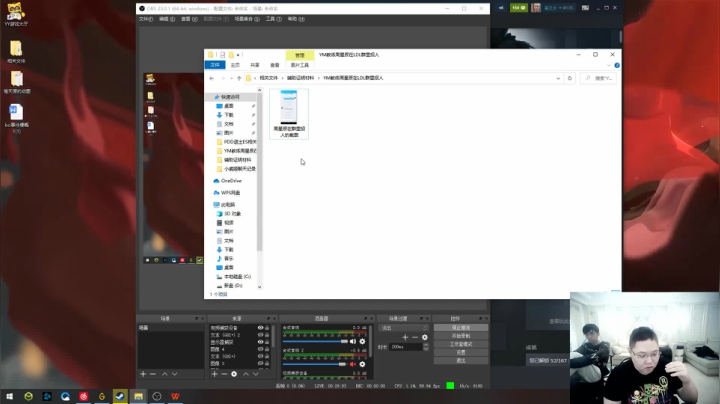The image size is (720, 404).
Task: Mute the 台式音响 channel speaker
Action: click(x=353, y=342)
